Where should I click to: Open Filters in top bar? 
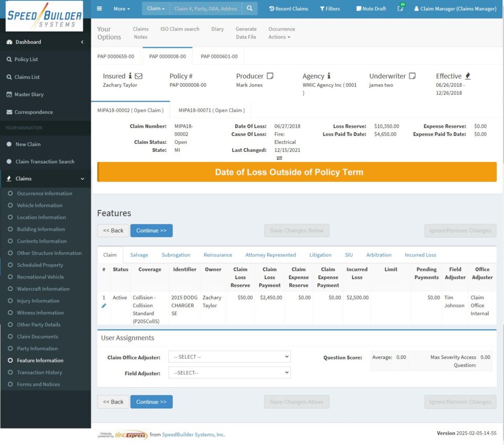click(330, 9)
